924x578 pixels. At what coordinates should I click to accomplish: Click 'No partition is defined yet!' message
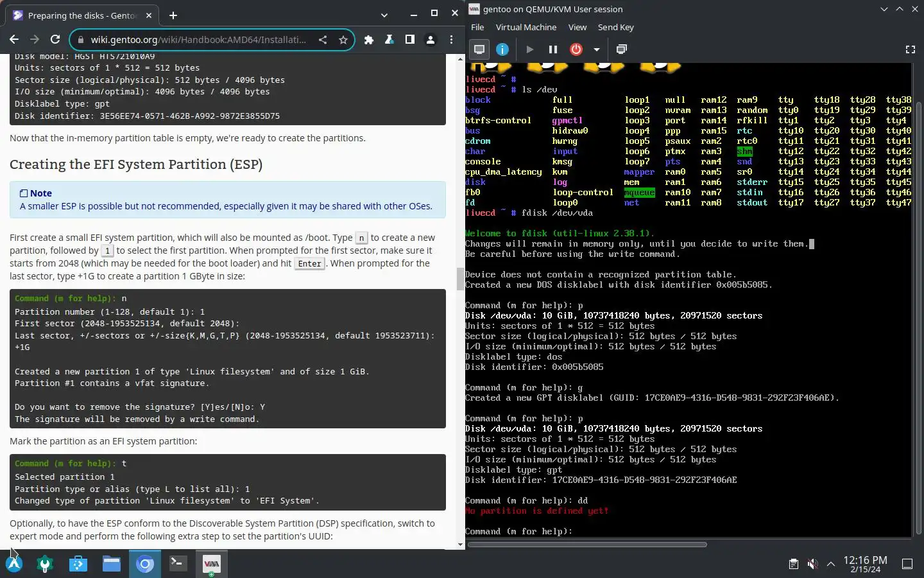(536, 511)
